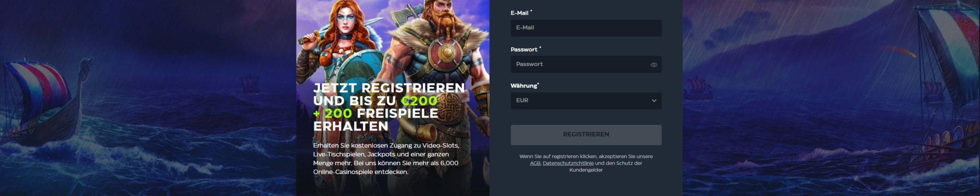Click the E-Mail input field
Screen dimensions: 980x196
586,28
